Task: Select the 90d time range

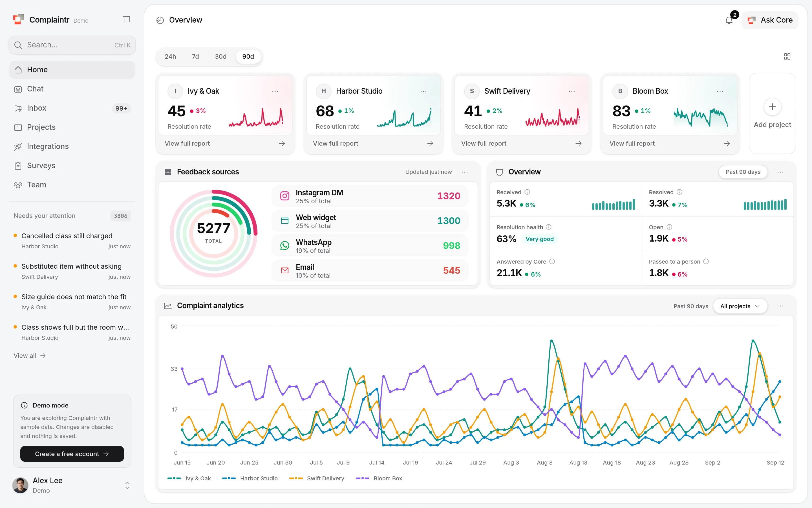Action: tap(248, 56)
